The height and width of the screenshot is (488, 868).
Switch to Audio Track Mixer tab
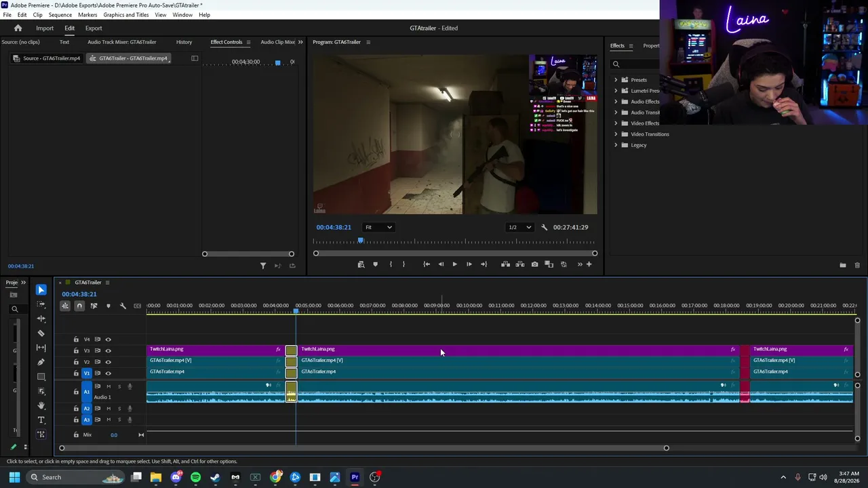pos(122,42)
